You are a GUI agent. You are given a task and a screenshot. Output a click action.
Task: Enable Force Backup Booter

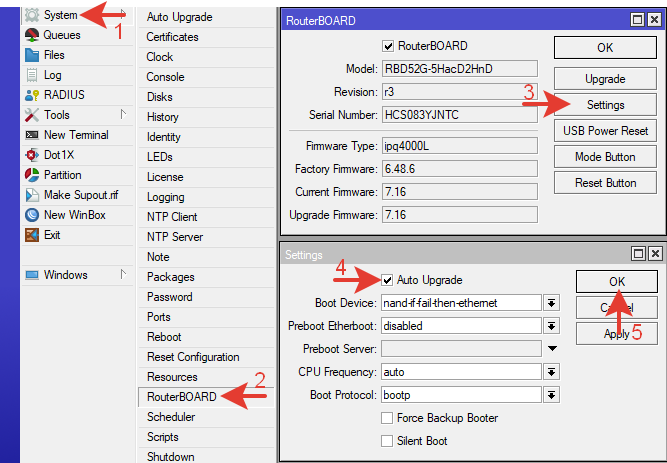(x=387, y=418)
